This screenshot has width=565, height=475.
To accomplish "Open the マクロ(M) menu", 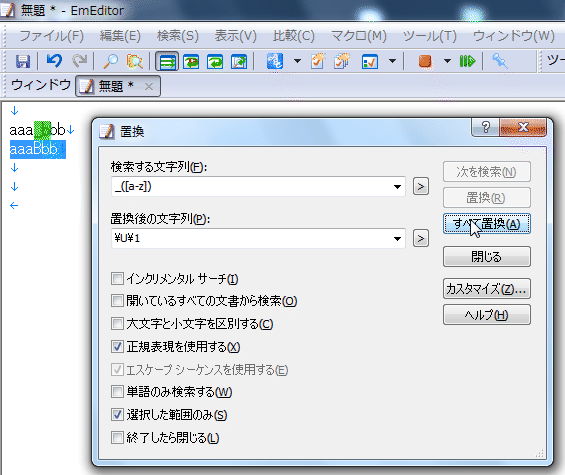I will pos(359,36).
